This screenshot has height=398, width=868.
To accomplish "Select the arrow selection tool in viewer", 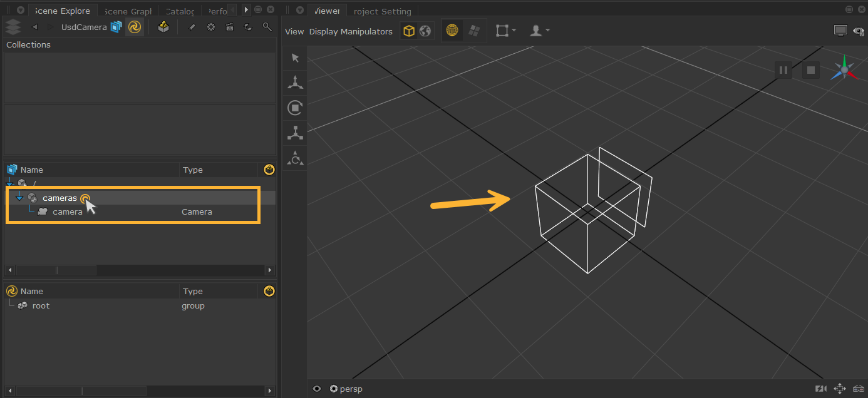I will pyautogui.click(x=295, y=58).
